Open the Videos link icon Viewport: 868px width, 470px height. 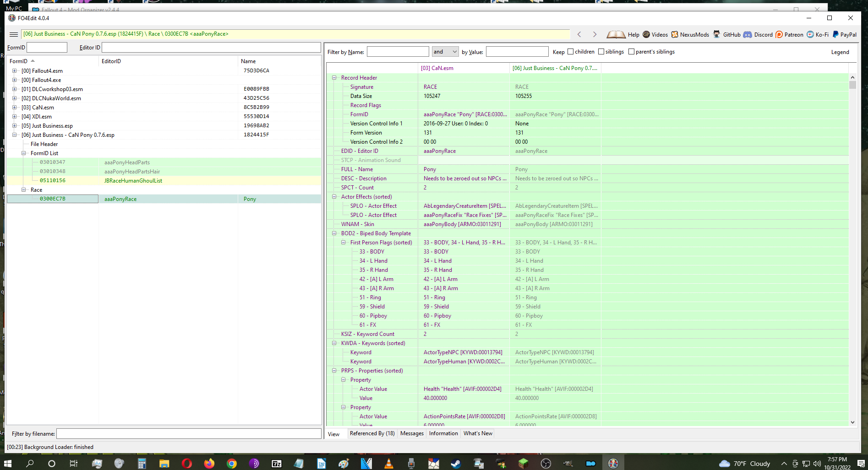[646, 34]
